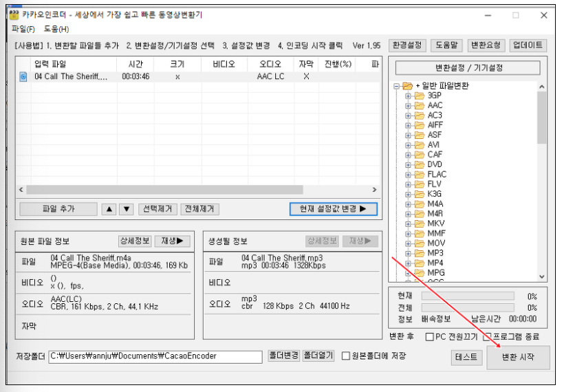Click the M4R folder icon

coord(419,214)
